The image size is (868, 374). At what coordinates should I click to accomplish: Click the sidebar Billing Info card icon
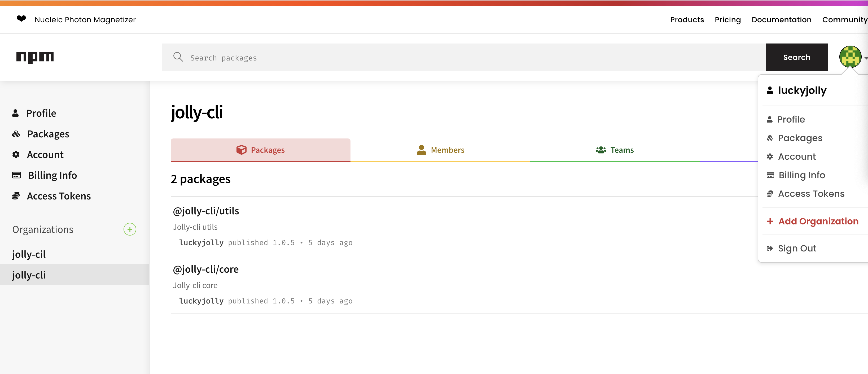[x=16, y=175]
